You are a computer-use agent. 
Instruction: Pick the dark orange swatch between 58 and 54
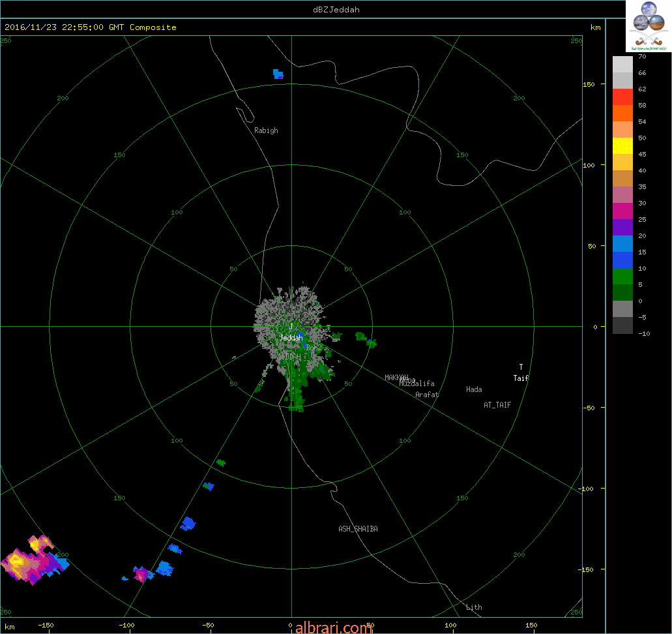[622, 113]
